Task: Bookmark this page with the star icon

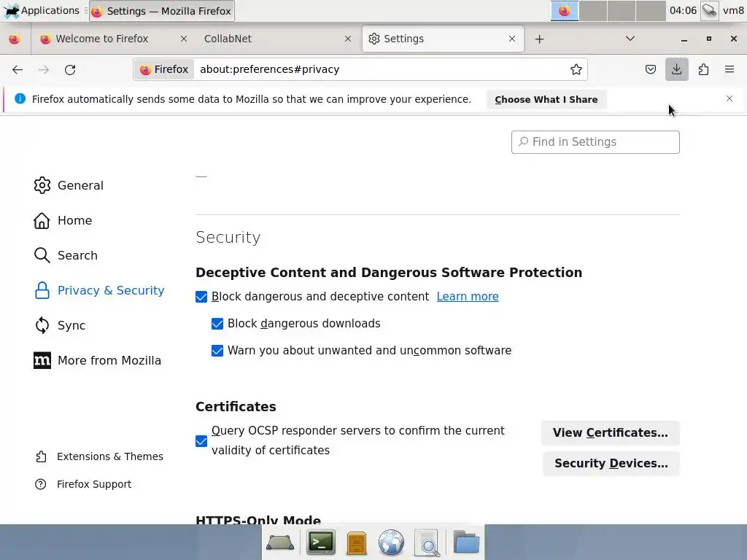Action: pyautogui.click(x=576, y=69)
